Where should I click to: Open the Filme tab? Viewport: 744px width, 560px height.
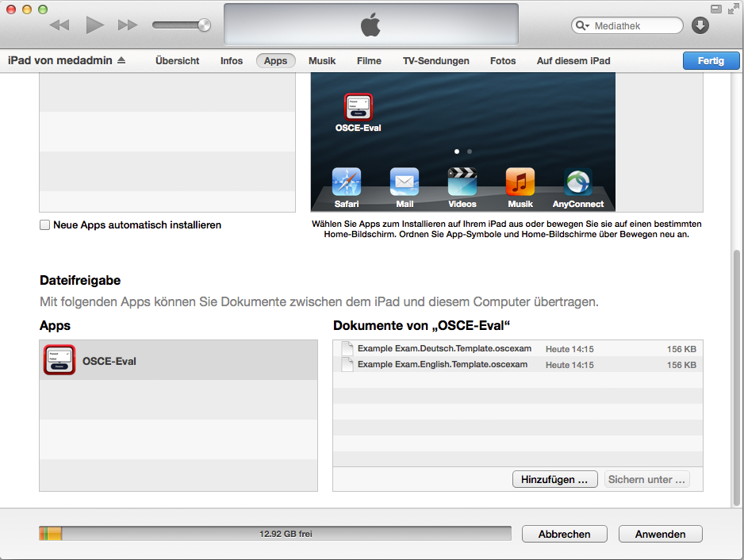(369, 61)
